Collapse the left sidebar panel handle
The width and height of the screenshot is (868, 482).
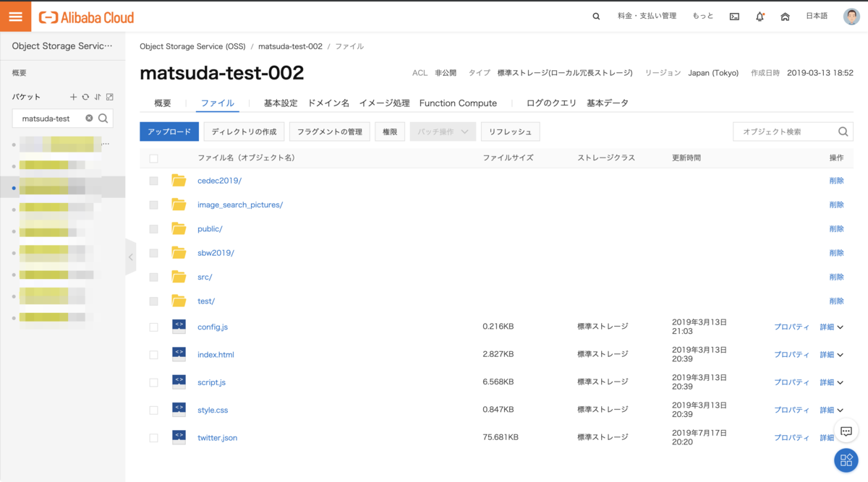130,257
